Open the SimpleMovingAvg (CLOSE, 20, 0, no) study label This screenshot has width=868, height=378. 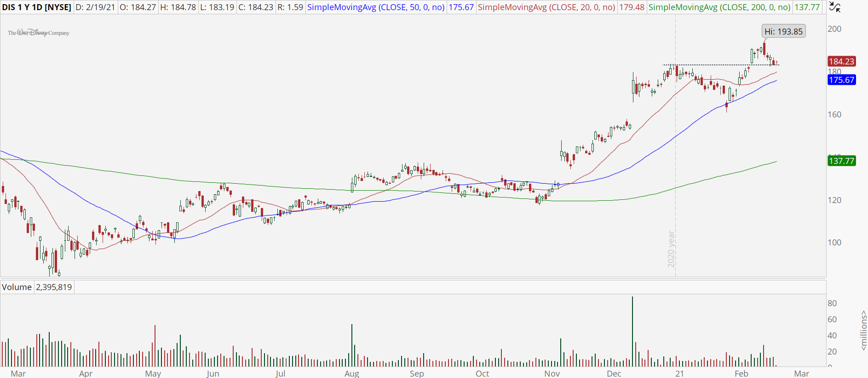(x=546, y=7)
